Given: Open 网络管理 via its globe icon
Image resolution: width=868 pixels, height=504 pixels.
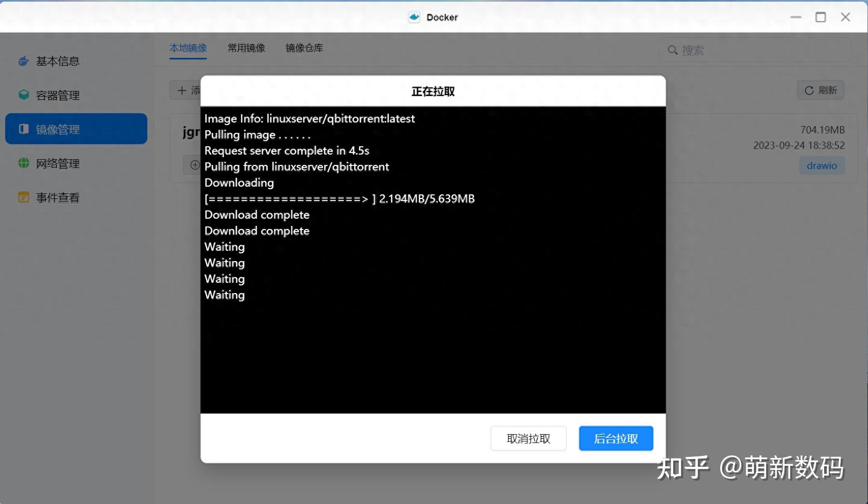Looking at the screenshot, I should 23,163.
